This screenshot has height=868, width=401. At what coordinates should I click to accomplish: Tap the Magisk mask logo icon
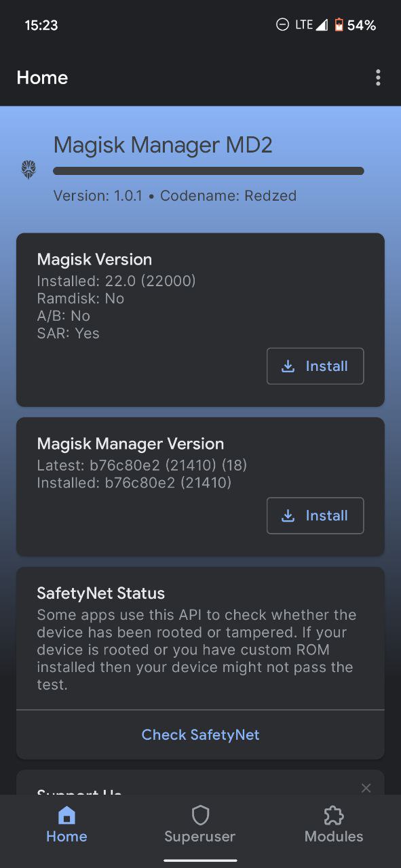pyautogui.click(x=28, y=169)
